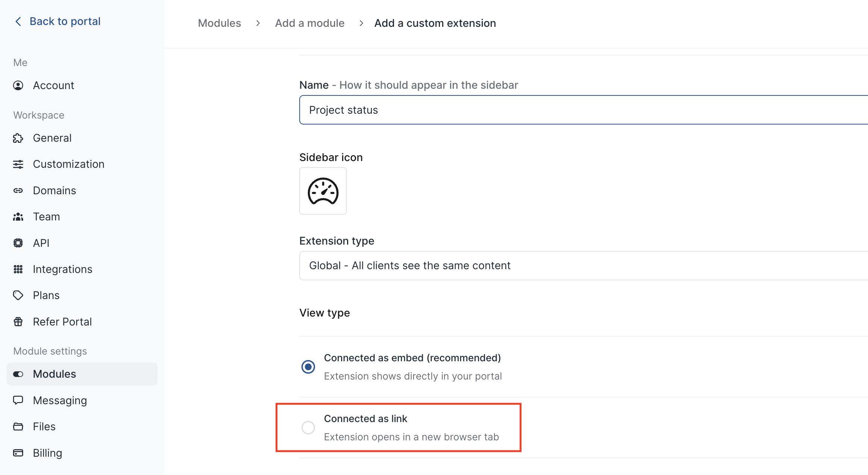The width and height of the screenshot is (868, 475).
Task: Click the Integrations grid icon
Action: point(18,269)
